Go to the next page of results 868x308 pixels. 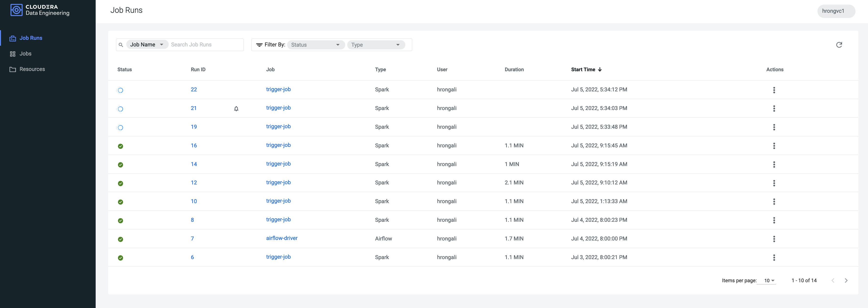(x=846, y=280)
